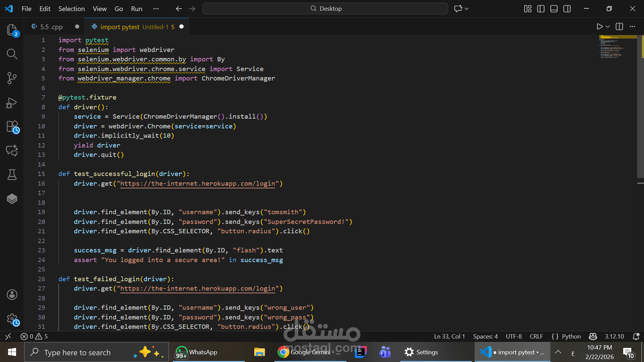Open the Run menu
The height and width of the screenshot is (362, 644).
(136, 9)
